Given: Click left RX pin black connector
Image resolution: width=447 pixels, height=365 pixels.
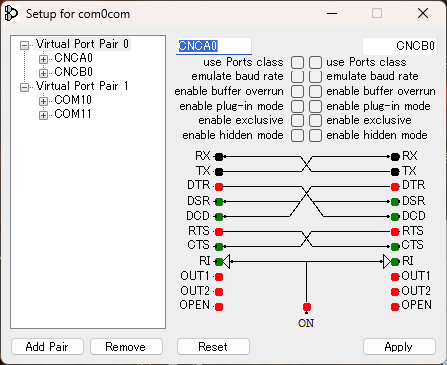Looking at the screenshot, I should point(219,156).
